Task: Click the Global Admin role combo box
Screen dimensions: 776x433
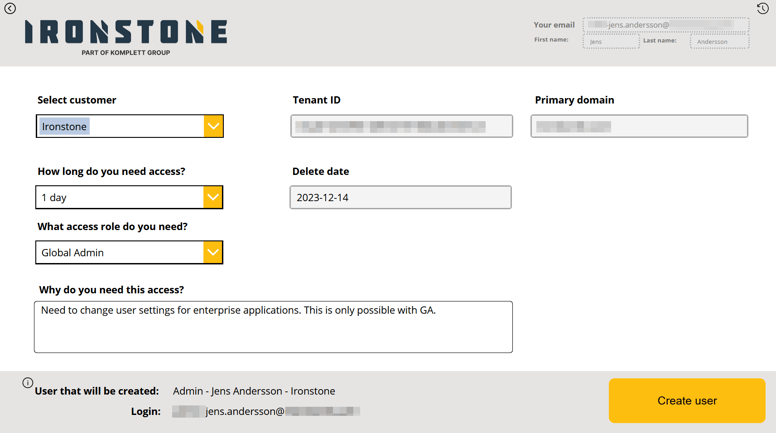Action: [x=129, y=252]
